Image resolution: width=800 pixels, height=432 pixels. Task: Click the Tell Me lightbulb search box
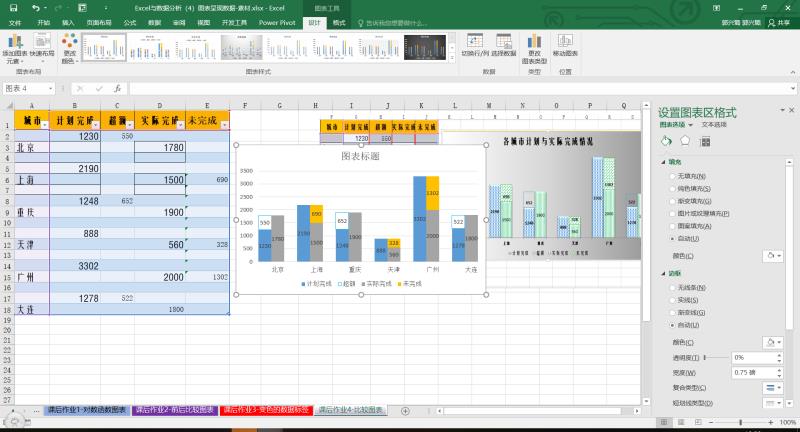tap(392, 23)
